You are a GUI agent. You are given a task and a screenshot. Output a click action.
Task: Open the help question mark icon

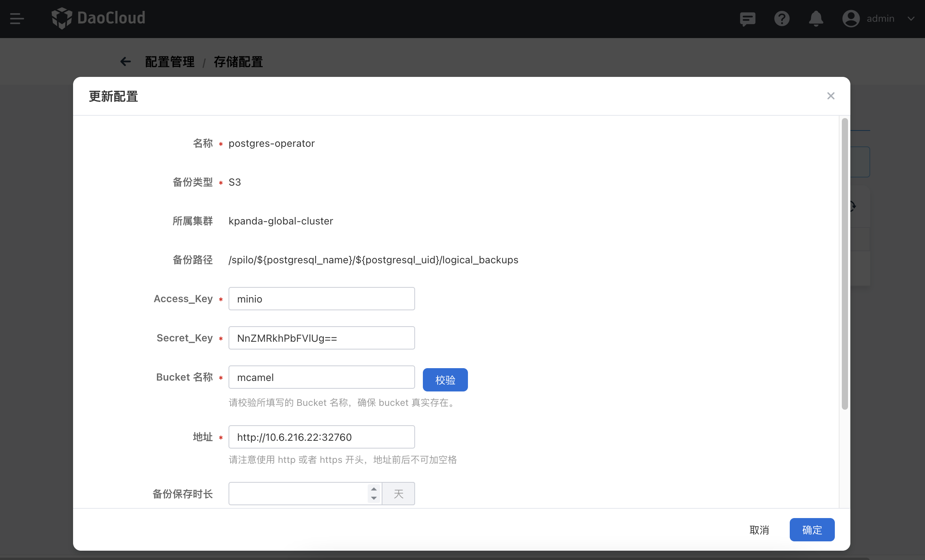pyautogui.click(x=782, y=19)
